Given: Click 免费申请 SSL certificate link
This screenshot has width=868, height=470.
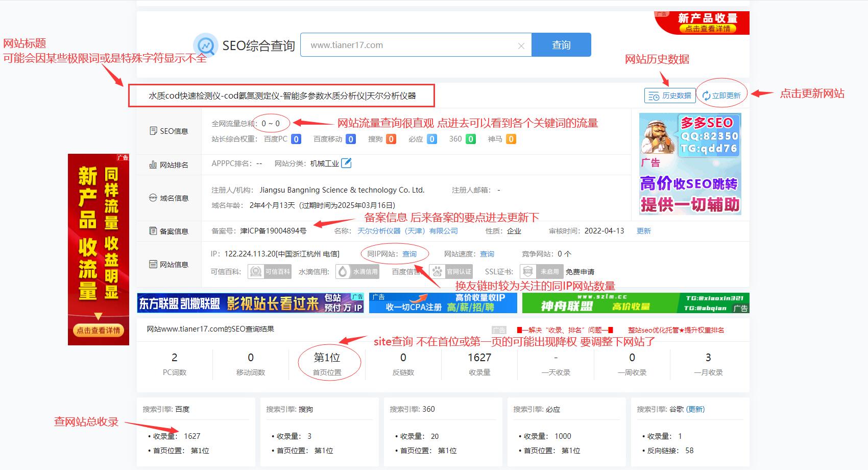Looking at the screenshot, I should point(580,272).
